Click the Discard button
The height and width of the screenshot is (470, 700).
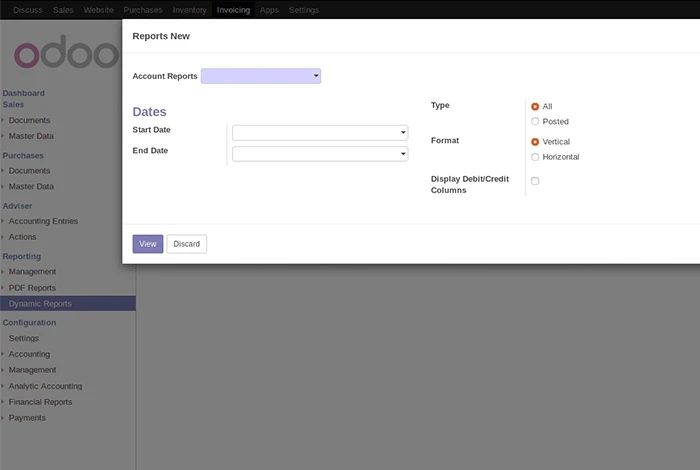point(187,244)
